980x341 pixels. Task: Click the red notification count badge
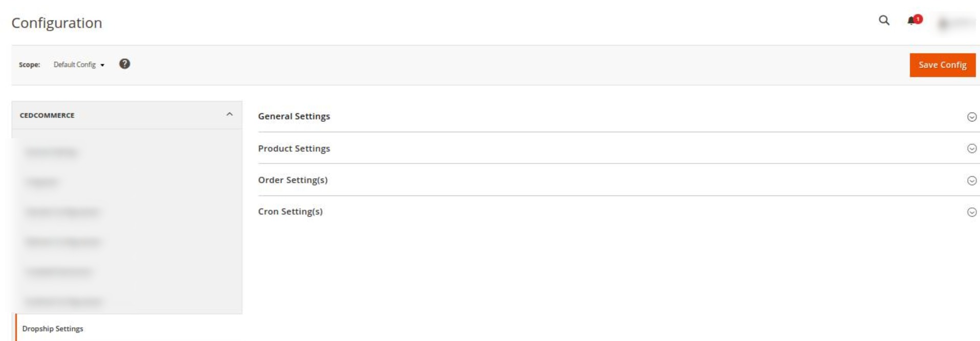point(918,19)
